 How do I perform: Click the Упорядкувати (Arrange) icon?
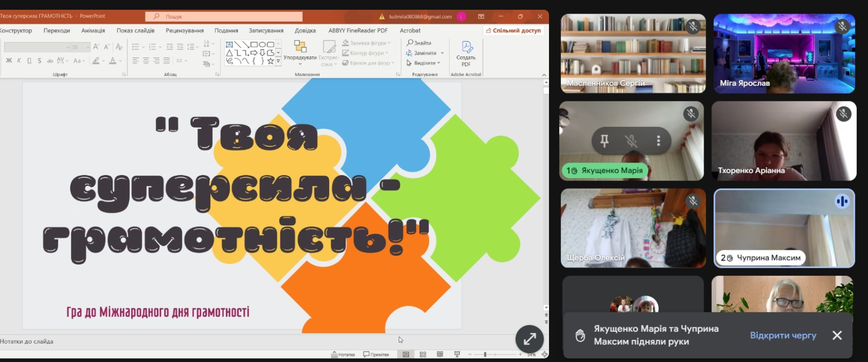300,47
